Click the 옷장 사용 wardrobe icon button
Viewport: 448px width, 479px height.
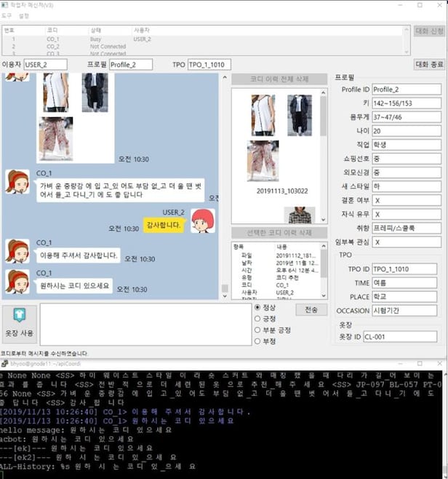[x=20, y=322]
